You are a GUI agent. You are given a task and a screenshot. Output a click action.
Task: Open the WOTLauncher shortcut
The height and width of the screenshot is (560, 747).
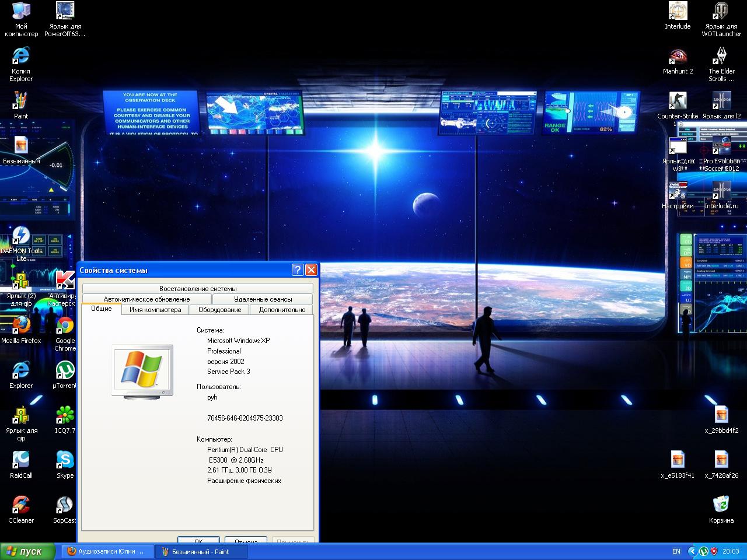(x=721, y=12)
